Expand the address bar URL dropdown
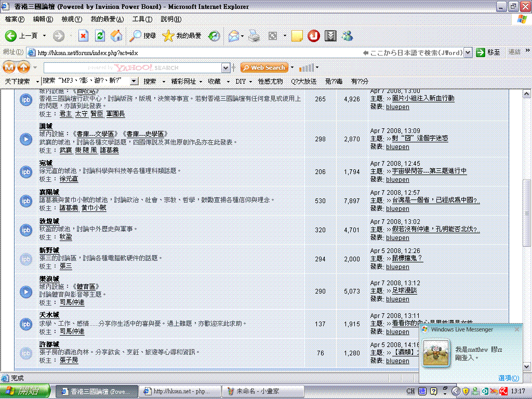The image size is (532, 399). 468,52
